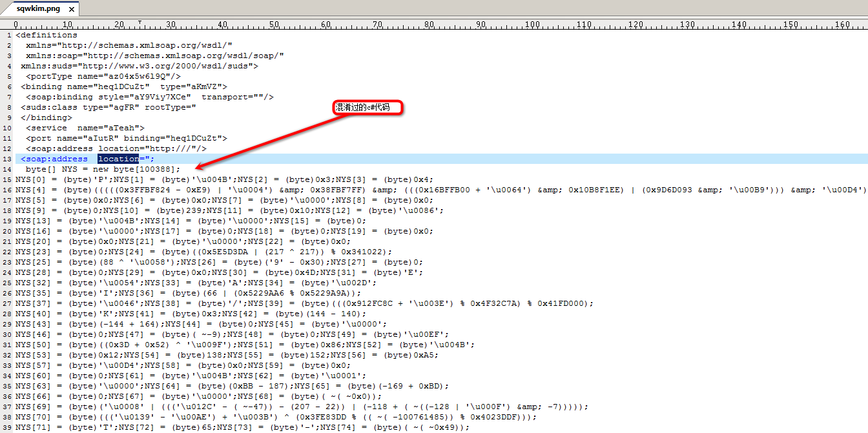The height and width of the screenshot is (433, 868).
Task: Click the soap:binding style="aY9Viy7XCe" line
Action: coord(150,97)
